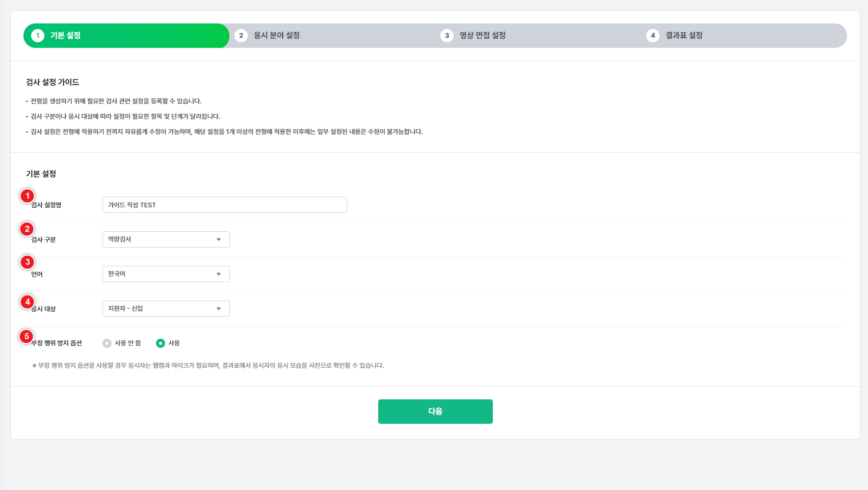Viewport: 868px width, 490px height.
Task: Click the red number 1 annotation badge
Action: [x=28, y=196]
